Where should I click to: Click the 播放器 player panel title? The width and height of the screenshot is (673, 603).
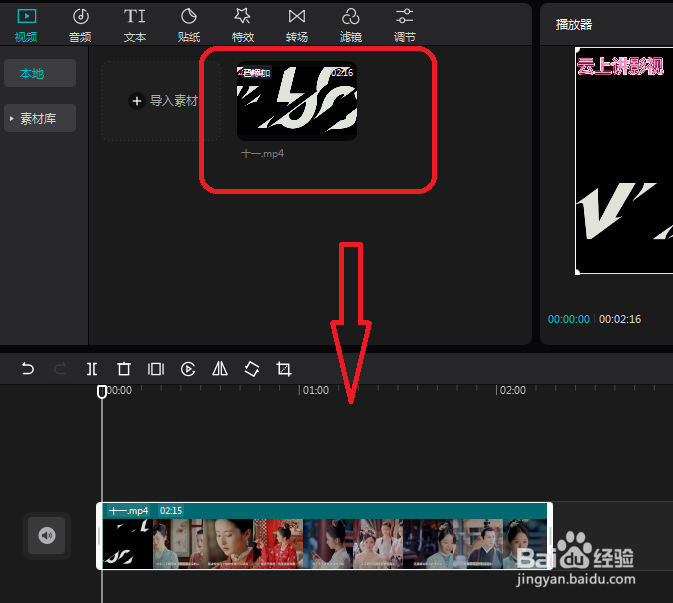pyautogui.click(x=574, y=24)
